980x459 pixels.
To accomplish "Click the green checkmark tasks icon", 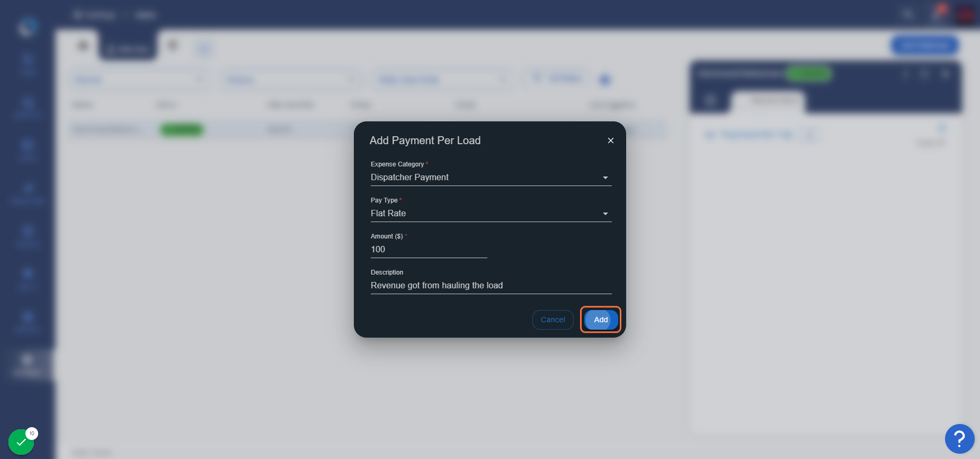I will tap(21, 442).
